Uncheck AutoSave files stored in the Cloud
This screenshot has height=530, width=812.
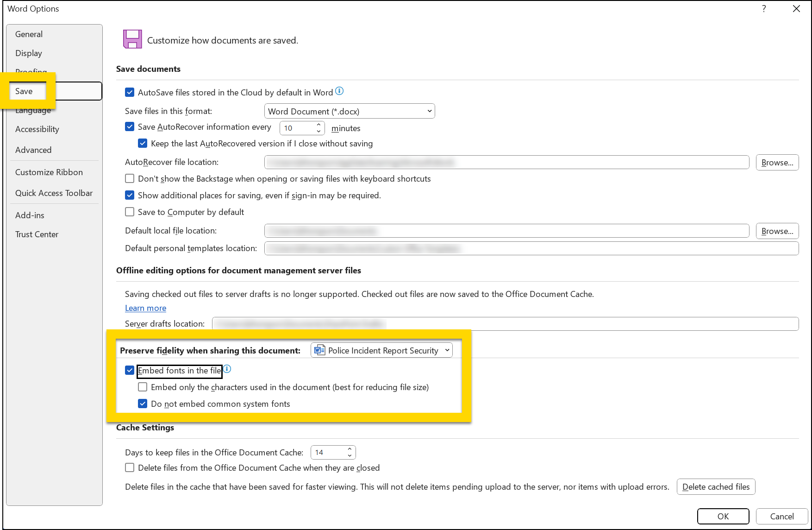tap(130, 92)
